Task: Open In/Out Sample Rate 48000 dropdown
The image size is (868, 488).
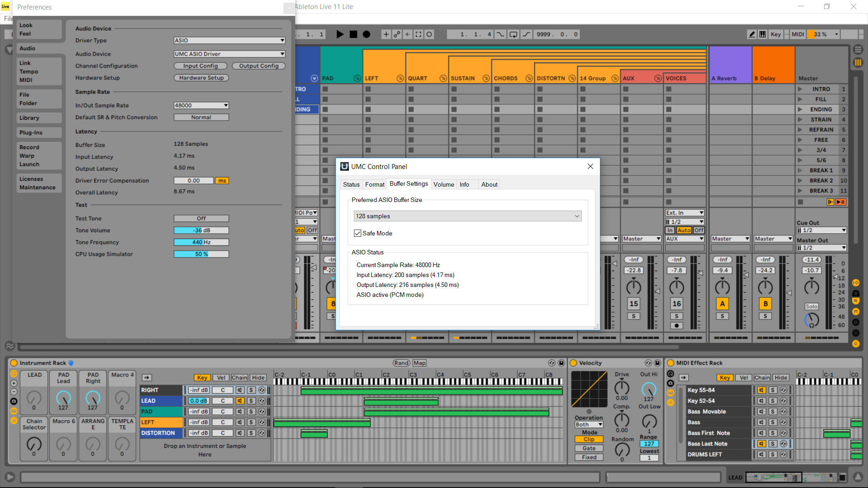Action: pos(201,105)
